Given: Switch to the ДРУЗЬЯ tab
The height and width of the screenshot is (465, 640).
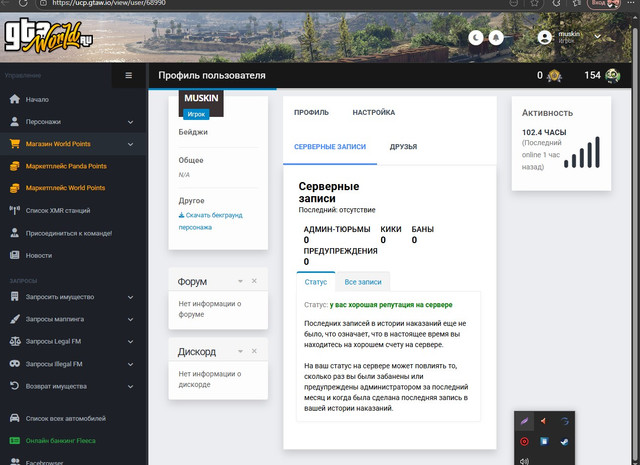Looking at the screenshot, I should point(403,147).
